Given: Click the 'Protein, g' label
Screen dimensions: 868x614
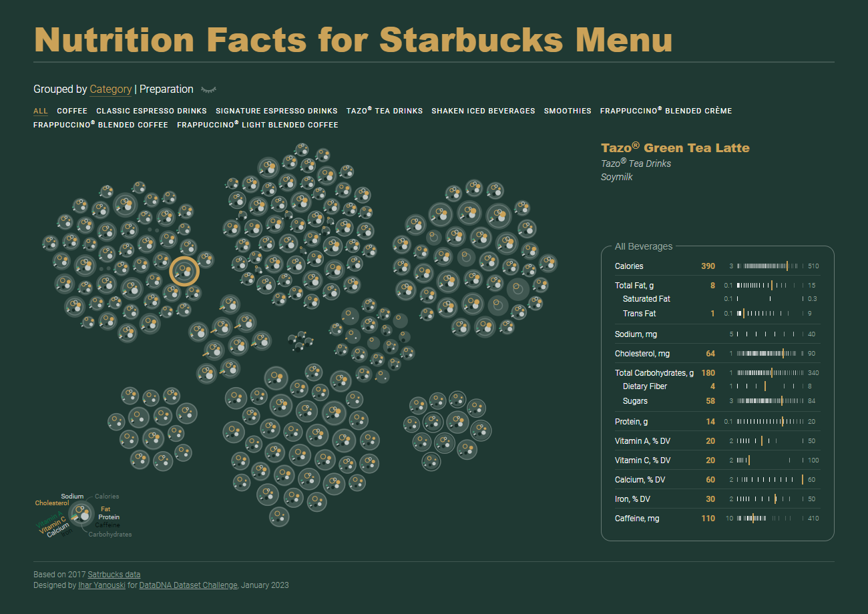Looking at the screenshot, I should click(x=632, y=422).
